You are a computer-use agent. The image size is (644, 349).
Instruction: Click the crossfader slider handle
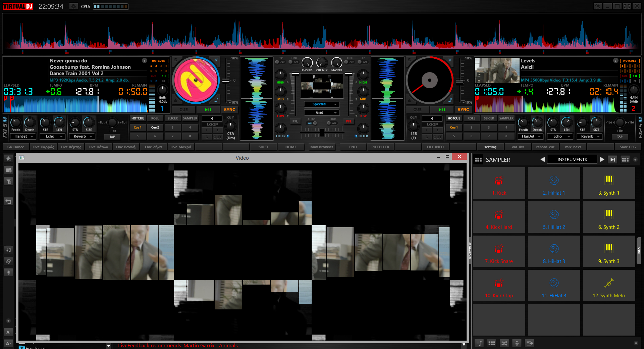322,132
